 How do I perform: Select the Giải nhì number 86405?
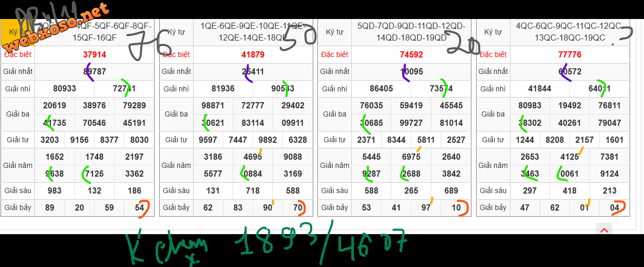pos(382,88)
